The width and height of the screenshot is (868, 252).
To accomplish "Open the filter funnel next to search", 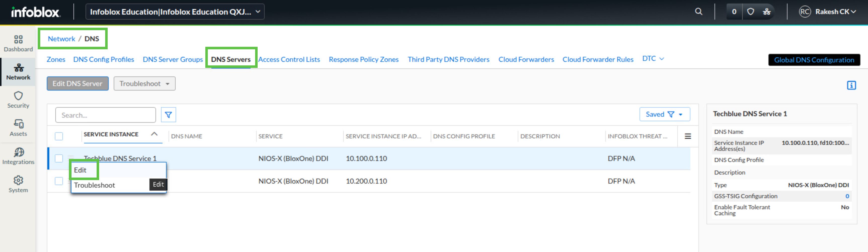I will tap(169, 115).
